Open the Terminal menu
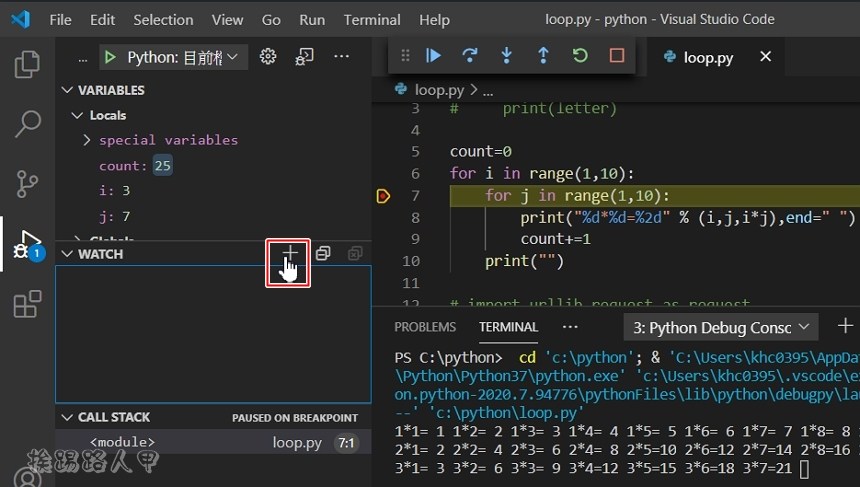Screen dimensions: 860x487 (372, 19)
